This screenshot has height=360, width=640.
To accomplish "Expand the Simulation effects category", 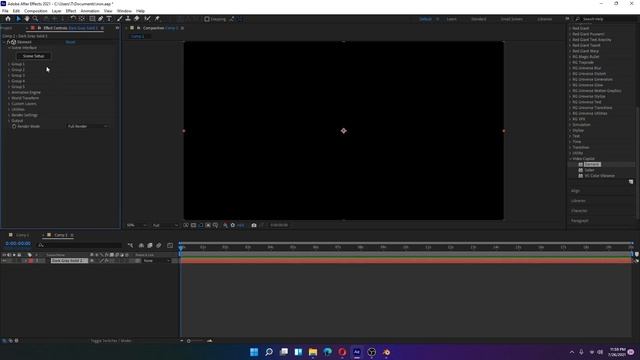I will tap(570, 124).
